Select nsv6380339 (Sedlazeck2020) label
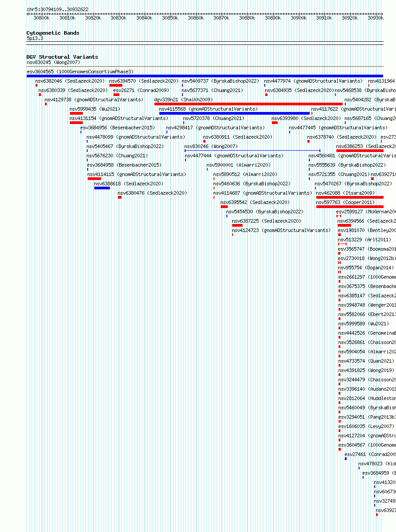Screen dimensions: 396x532 coord(73,90)
